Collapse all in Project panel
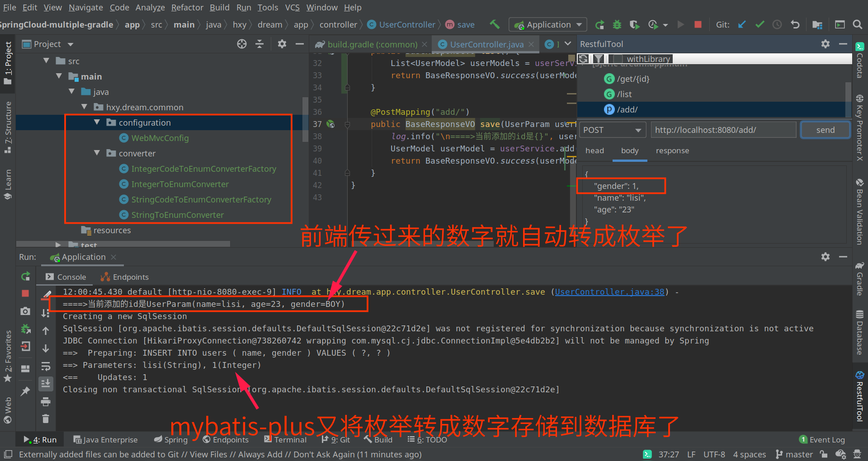The image size is (868, 461). (259, 44)
